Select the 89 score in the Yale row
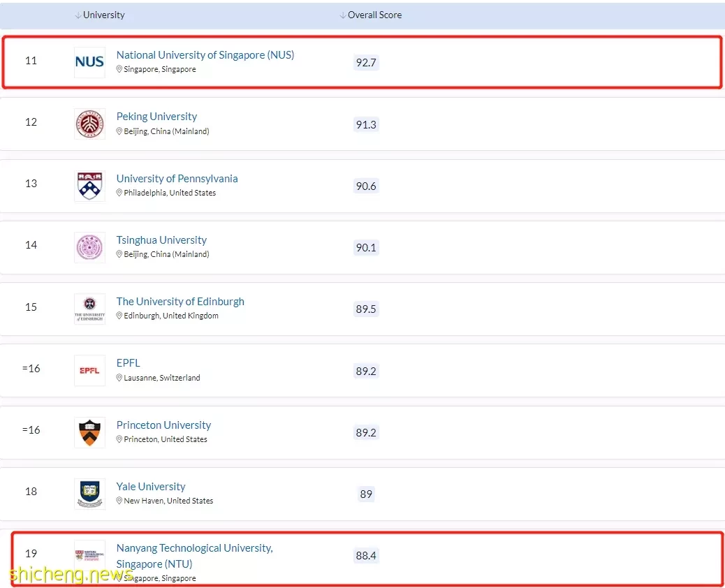This screenshot has width=725, height=588. pyautogui.click(x=366, y=494)
